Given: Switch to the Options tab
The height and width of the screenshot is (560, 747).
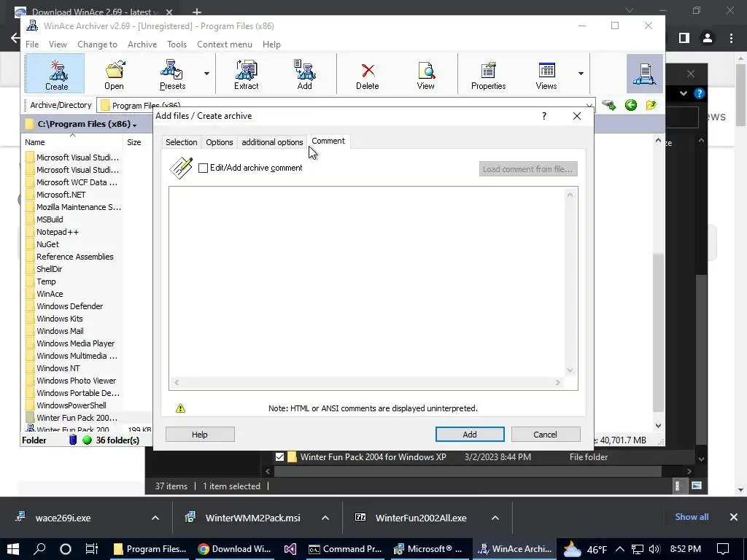Looking at the screenshot, I should (219, 142).
